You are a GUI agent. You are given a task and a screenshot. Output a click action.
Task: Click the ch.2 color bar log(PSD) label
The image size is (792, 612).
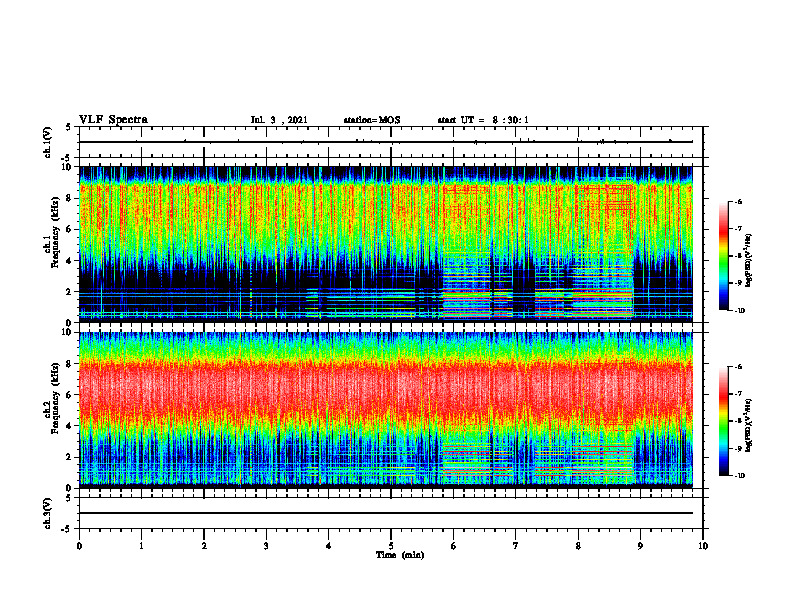[749, 423]
